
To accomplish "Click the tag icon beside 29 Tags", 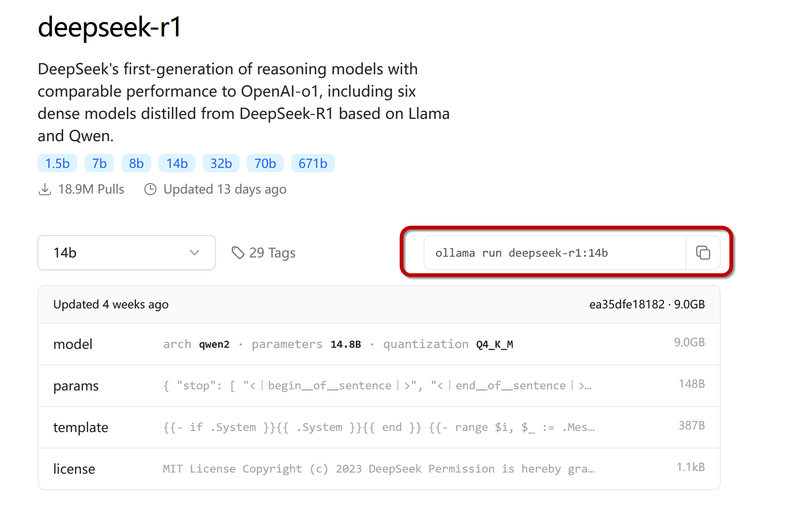I will 238,253.
